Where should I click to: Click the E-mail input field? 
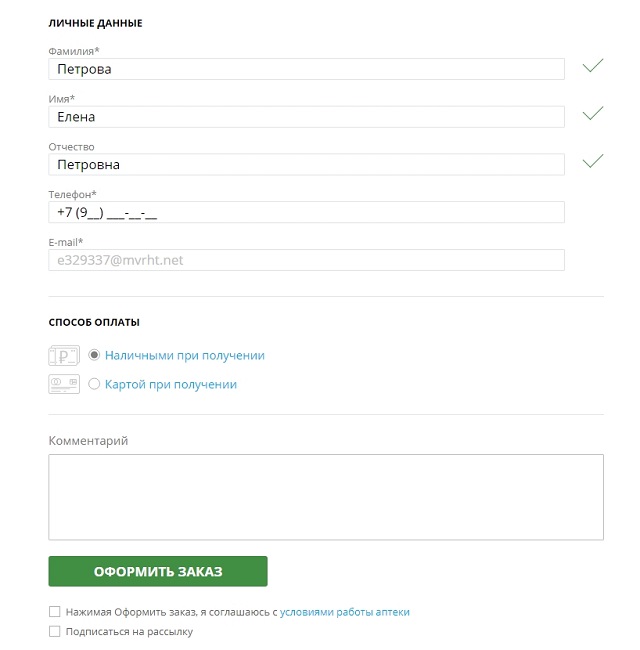point(306,260)
